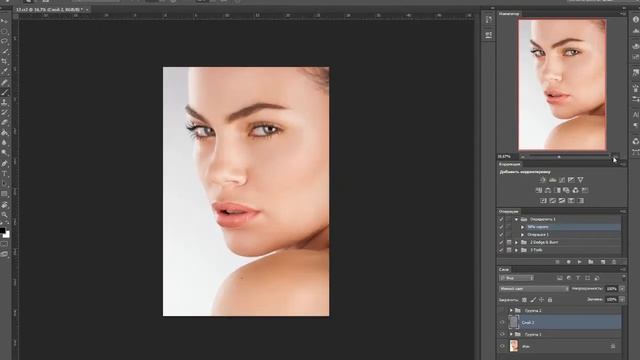Select the Rectangle shape tool
This screenshot has width=640, height=360.
click(x=4, y=194)
